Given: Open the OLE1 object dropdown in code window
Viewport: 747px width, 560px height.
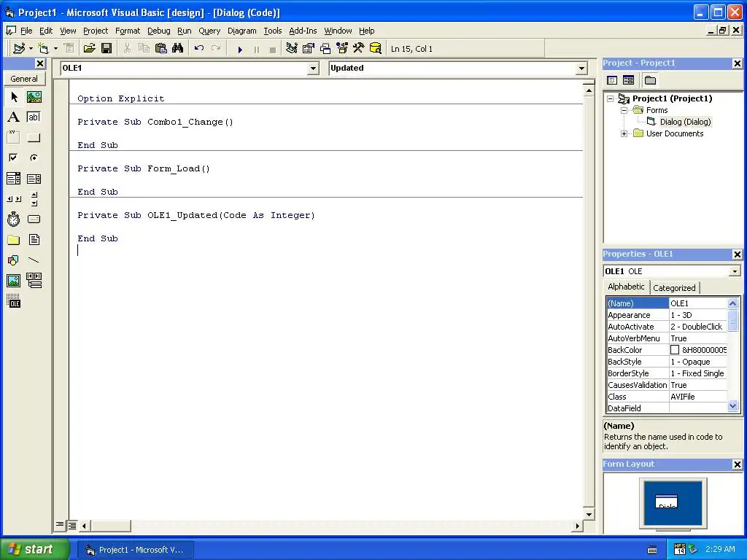Looking at the screenshot, I should click(x=313, y=69).
